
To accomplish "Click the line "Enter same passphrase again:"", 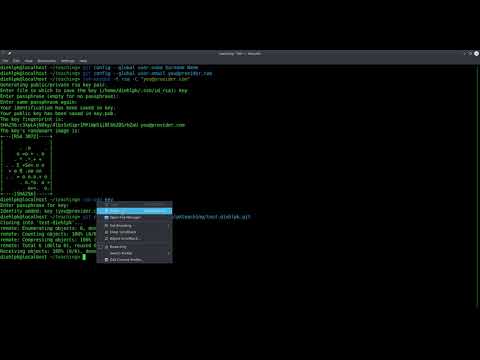I will point(38,102).
